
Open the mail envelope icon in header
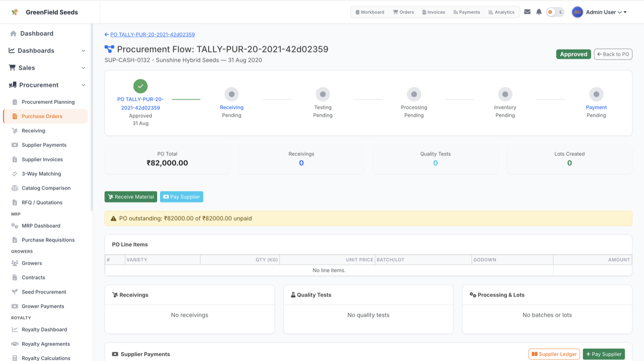527,12
